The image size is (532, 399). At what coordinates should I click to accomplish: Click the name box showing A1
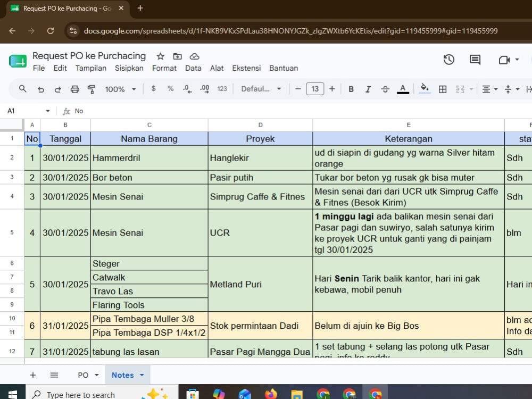[x=24, y=111]
